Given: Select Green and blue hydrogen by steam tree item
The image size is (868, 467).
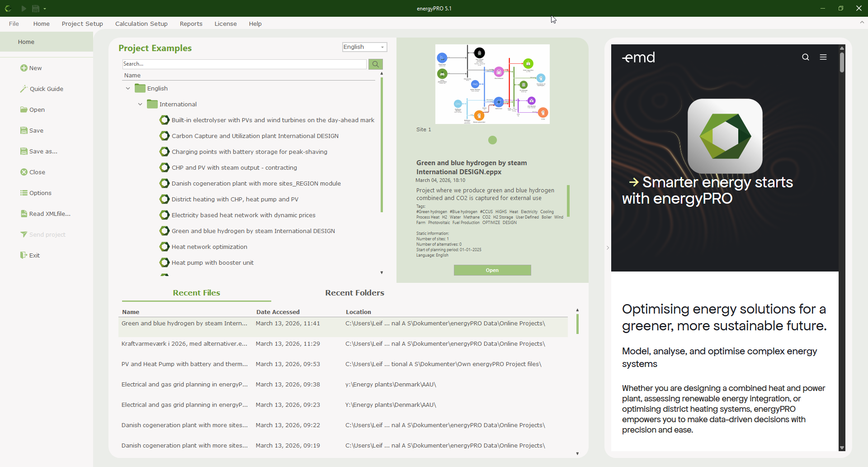Looking at the screenshot, I should tap(253, 231).
